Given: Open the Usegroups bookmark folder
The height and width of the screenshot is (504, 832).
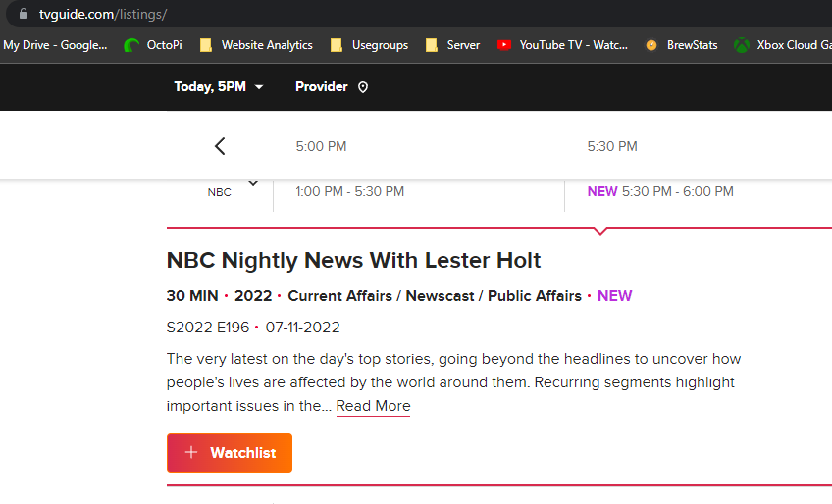Looking at the screenshot, I should 369,45.
